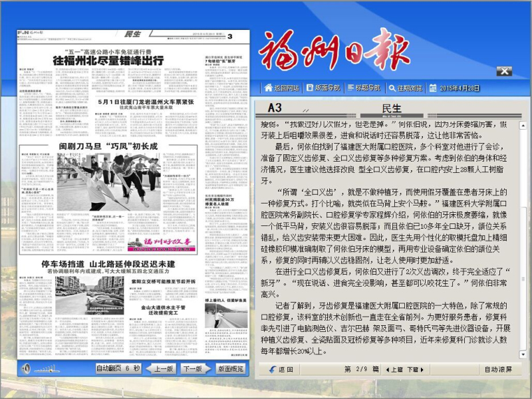Click the 民生 header on newspaper page
Viewport: 532px width, 399px height.
[132, 34]
